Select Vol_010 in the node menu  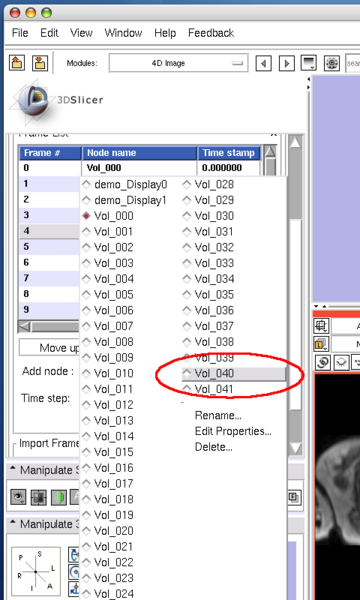[108, 373]
